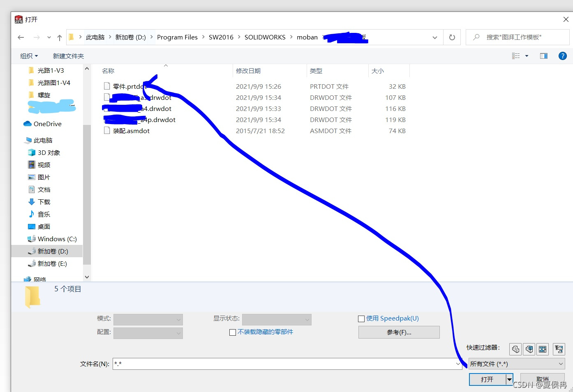573x392 pixels.
Task: Open the 图片 folder in sidebar
Action: click(39, 177)
